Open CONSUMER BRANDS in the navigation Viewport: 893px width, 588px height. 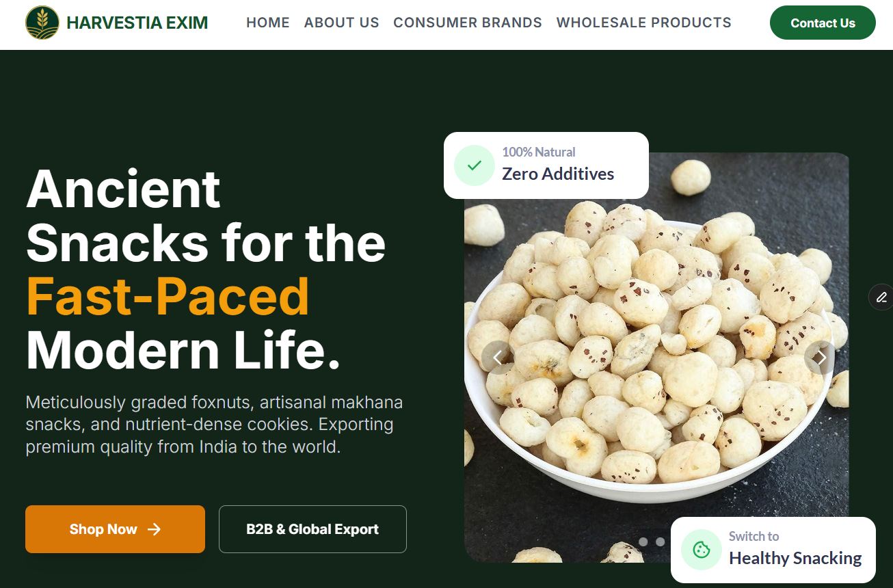tap(468, 23)
